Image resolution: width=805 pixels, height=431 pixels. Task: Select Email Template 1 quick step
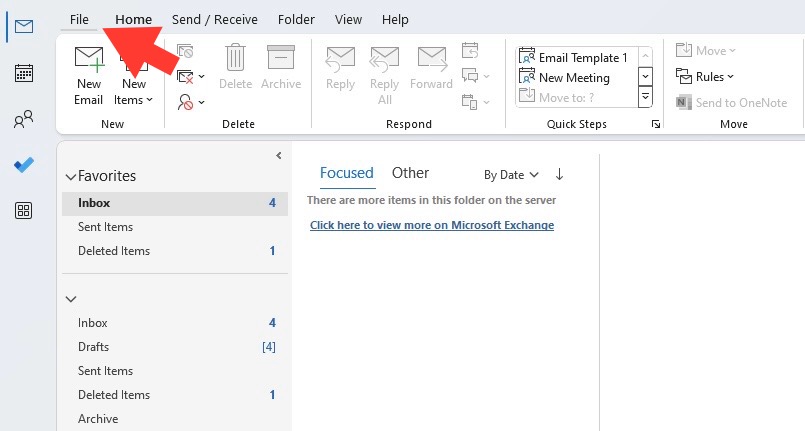[573, 57]
